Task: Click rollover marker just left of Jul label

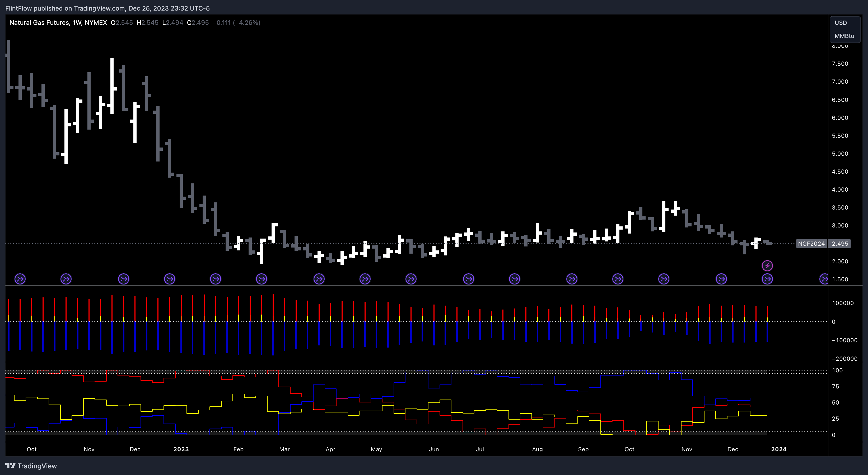Action: pyautogui.click(x=468, y=279)
